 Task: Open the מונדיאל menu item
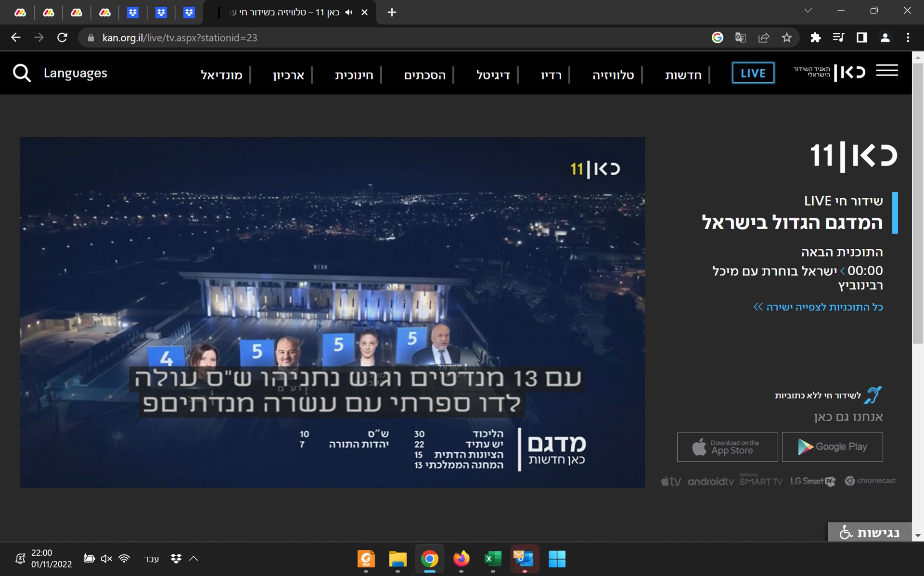coord(221,75)
